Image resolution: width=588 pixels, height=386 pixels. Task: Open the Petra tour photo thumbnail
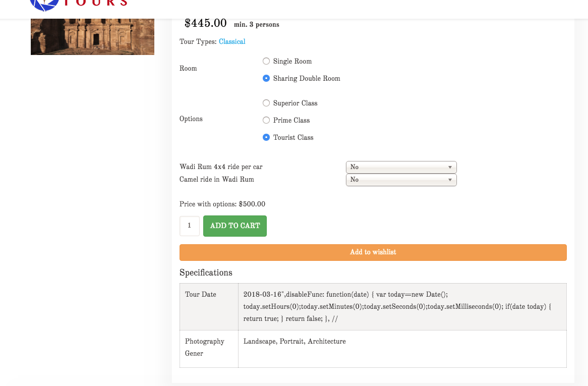(92, 36)
